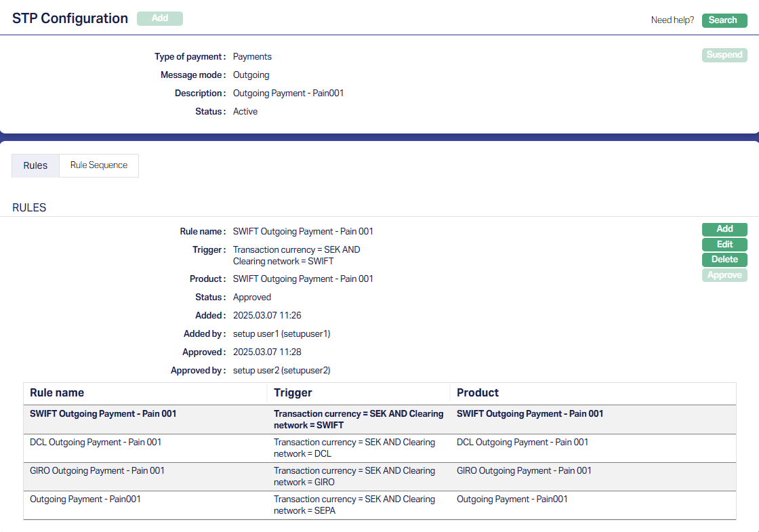Viewport: 759px width, 532px height.
Task: Click the Add rule button
Action: (x=724, y=229)
